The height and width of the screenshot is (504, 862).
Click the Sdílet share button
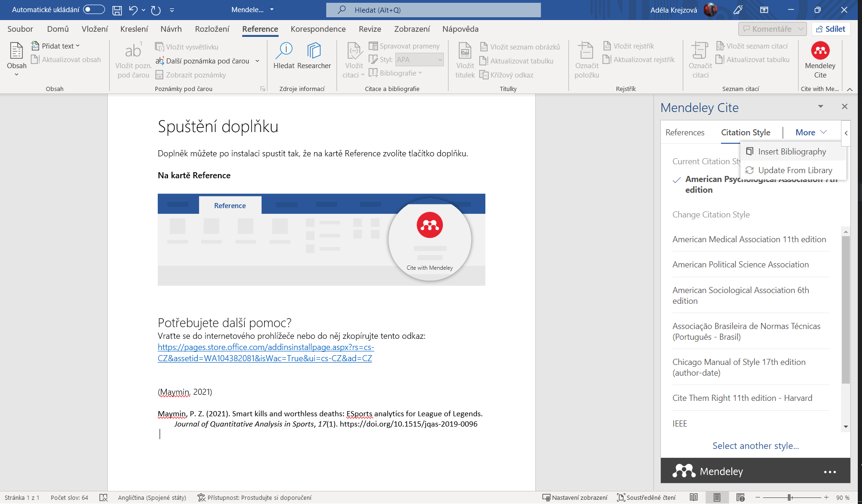click(831, 29)
